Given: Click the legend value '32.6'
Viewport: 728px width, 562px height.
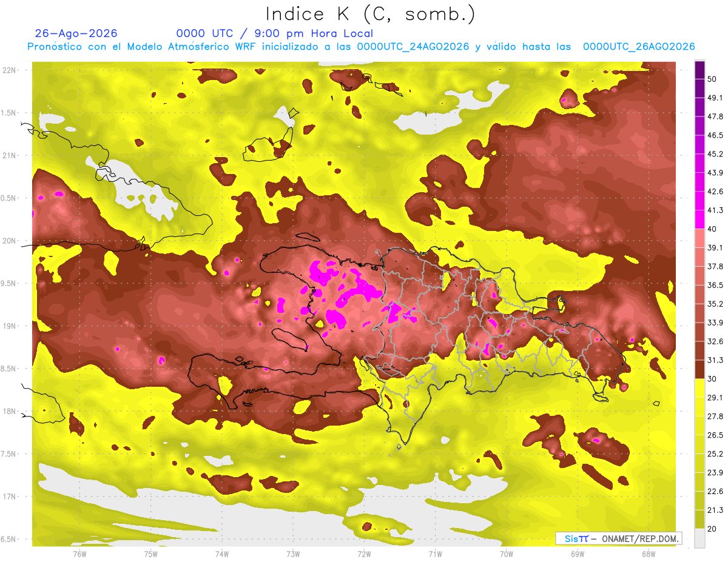Looking at the screenshot, I should [x=715, y=341].
